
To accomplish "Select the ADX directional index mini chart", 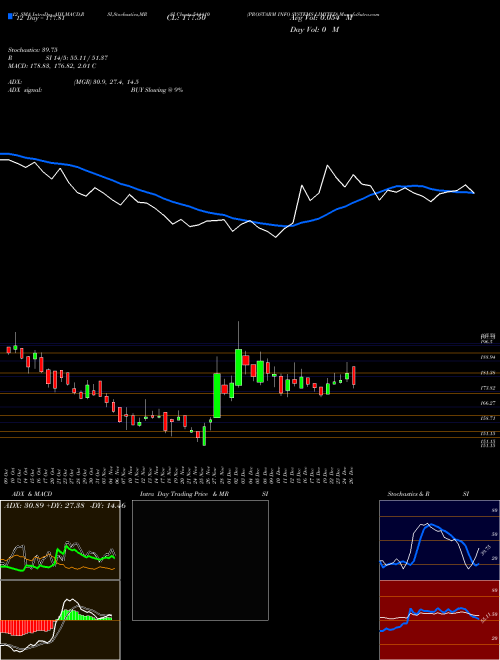I will [60, 540].
